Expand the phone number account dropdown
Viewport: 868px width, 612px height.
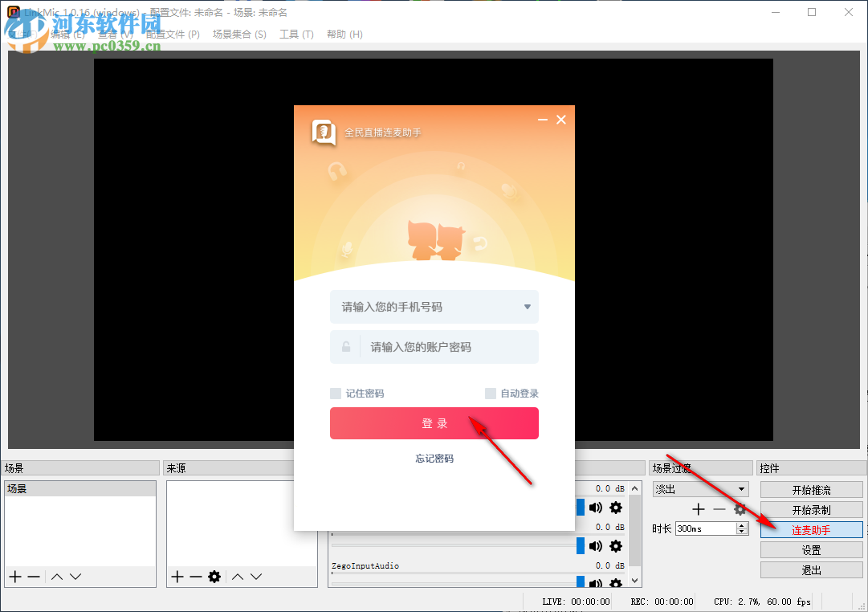(527, 307)
